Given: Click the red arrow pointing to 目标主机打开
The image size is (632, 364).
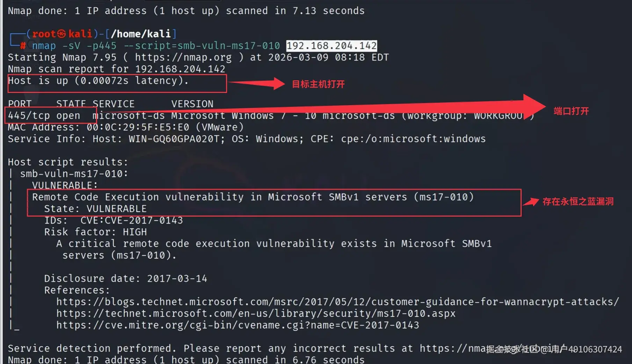Looking at the screenshot, I should click(x=259, y=83).
